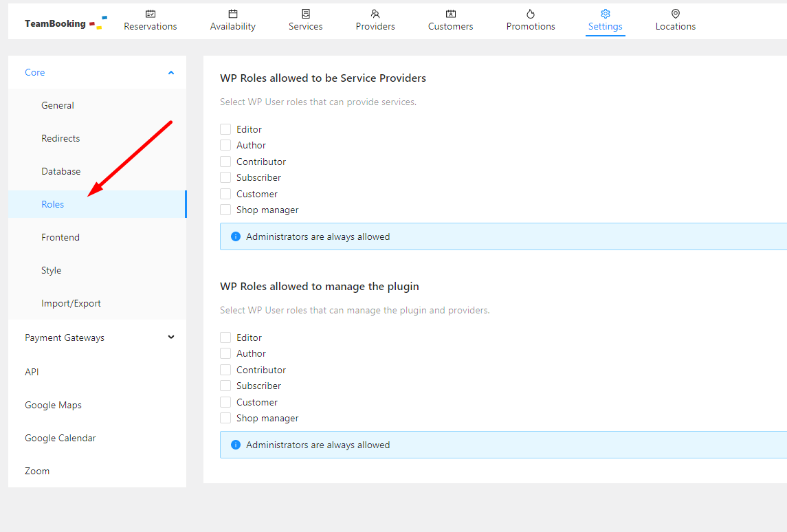Click the Customers icon in navbar

[451, 14]
